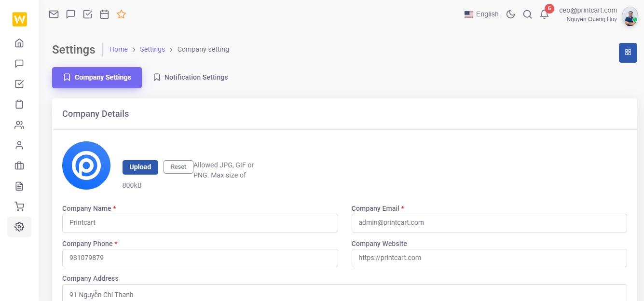Screen dimensions: 644x301
Task: Open the shopping cart sidebar icon
Action: (19, 206)
